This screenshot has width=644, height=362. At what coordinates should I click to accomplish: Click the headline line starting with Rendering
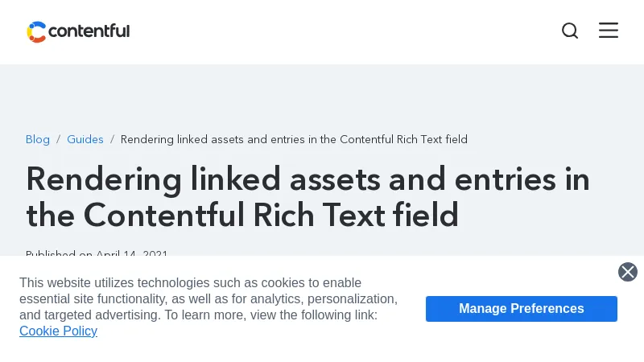click(308, 179)
